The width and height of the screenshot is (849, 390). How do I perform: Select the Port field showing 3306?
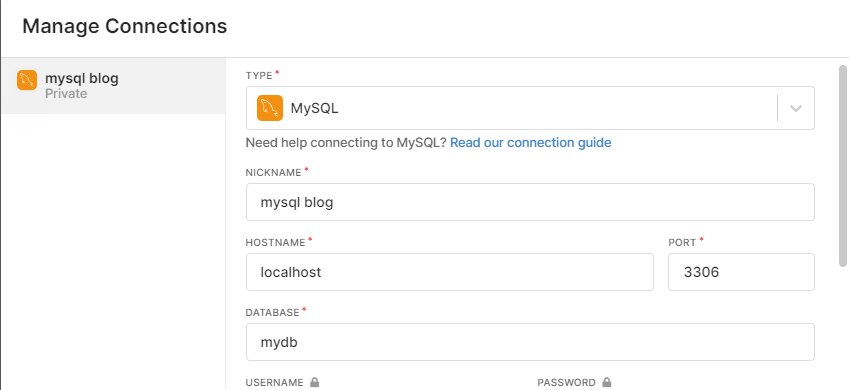coord(741,272)
